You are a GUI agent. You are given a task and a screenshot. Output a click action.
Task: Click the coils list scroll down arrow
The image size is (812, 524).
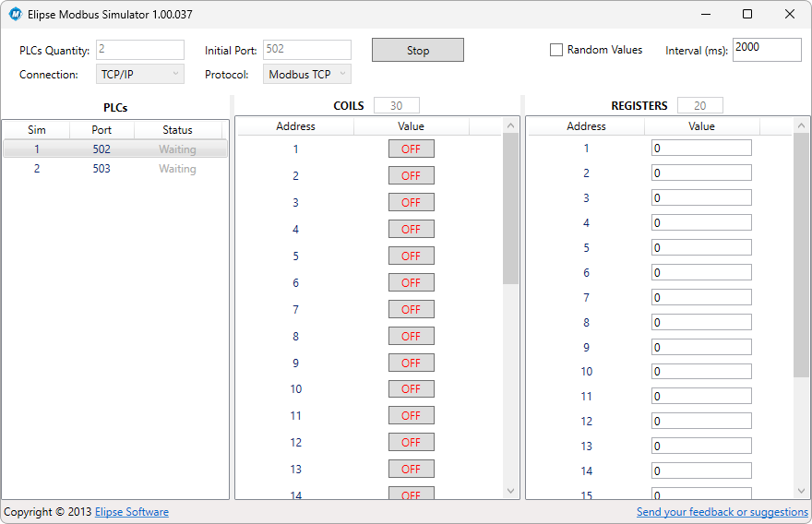coord(511,491)
